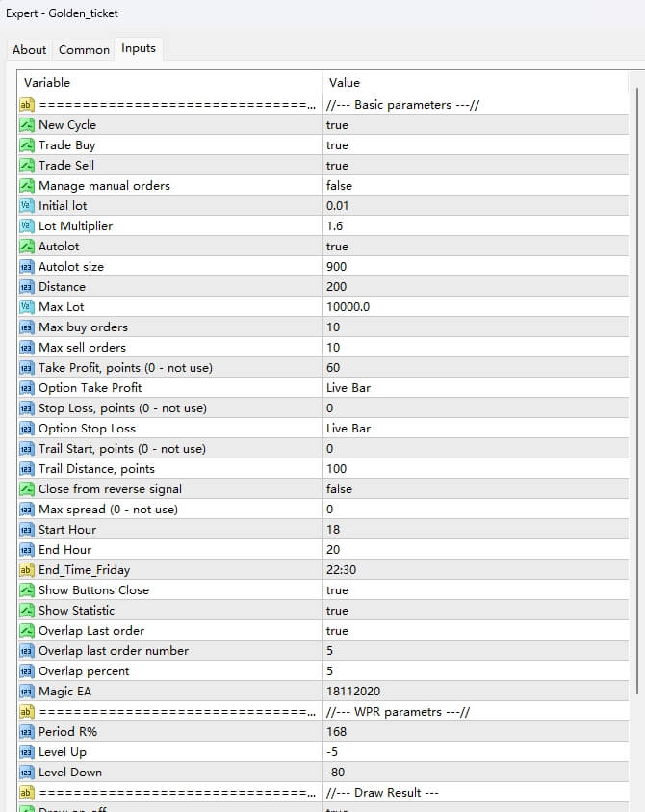Switch to the About tab

point(30,50)
